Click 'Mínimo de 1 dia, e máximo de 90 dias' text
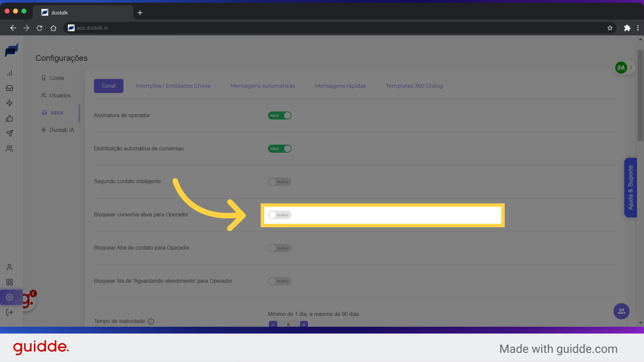 coord(314,314)
